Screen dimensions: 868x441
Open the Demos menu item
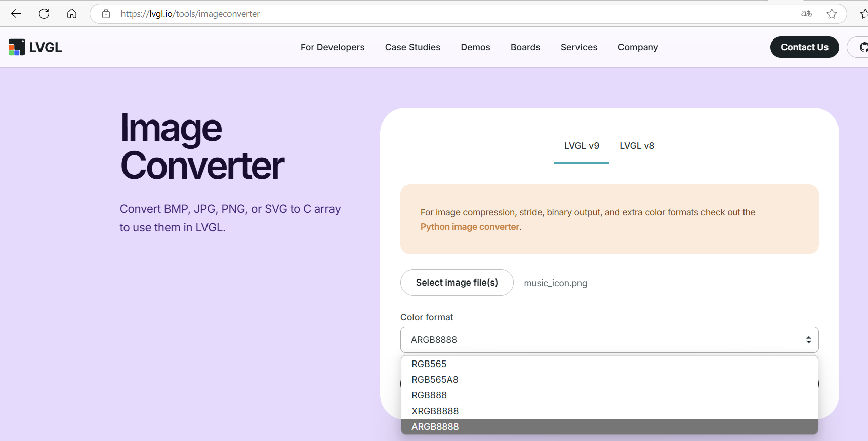[x=475, y=47]
